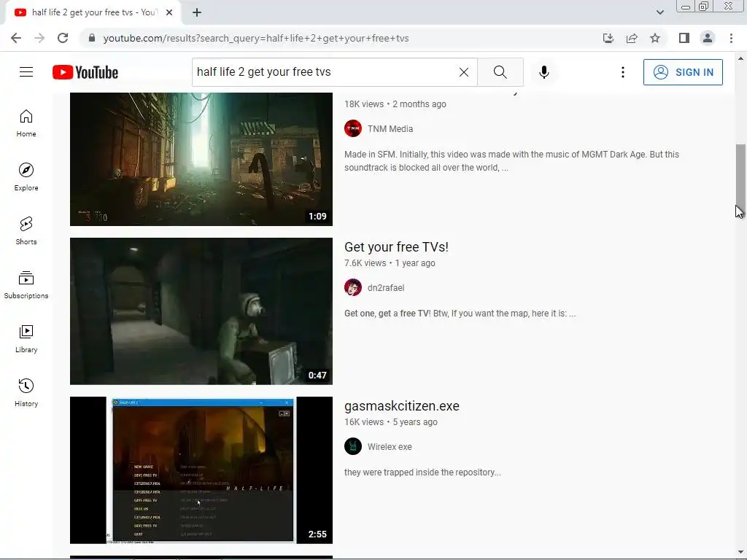Reload the page
This screenshot has height=560, width=747.
pyautogui.click(x=63, y=38)
